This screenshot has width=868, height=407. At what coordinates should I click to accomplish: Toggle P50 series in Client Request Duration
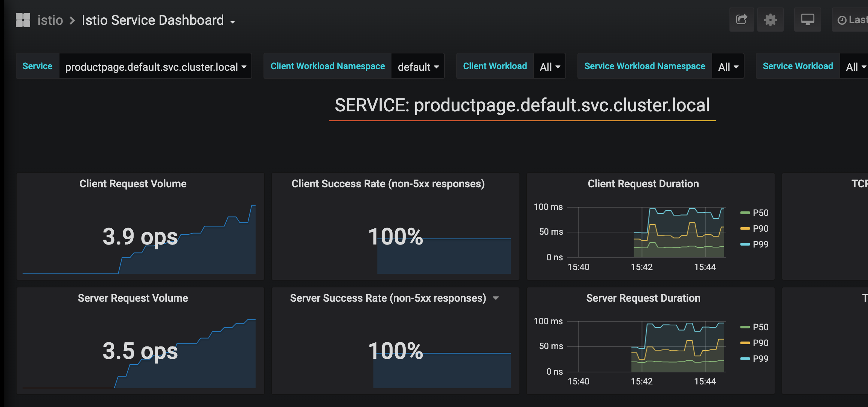[760, 213]
